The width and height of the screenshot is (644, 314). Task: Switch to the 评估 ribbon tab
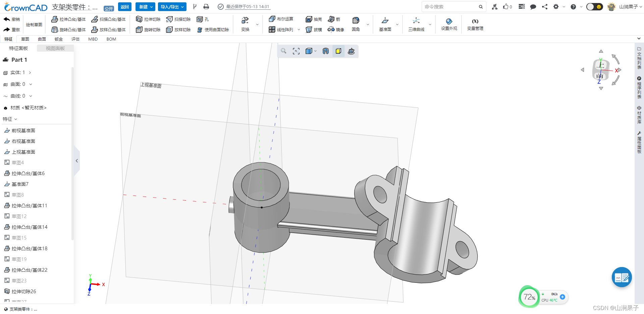75,39
